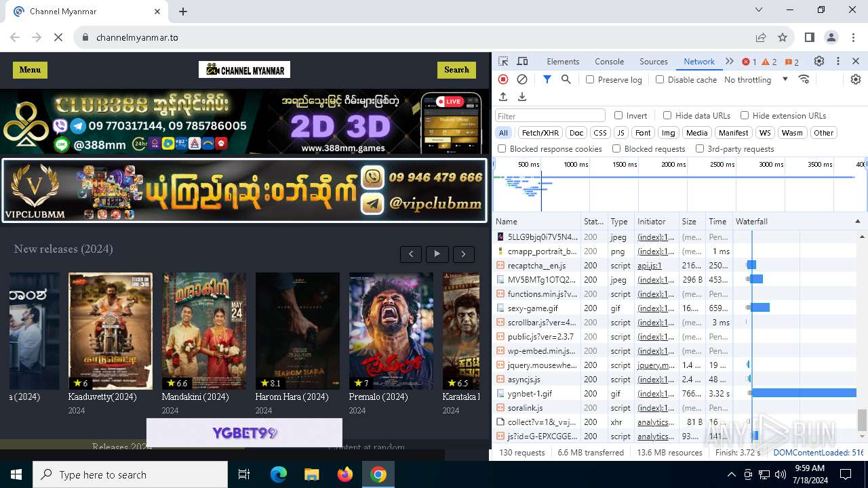Open a new browser tab
868x488 pixels.
183,11
